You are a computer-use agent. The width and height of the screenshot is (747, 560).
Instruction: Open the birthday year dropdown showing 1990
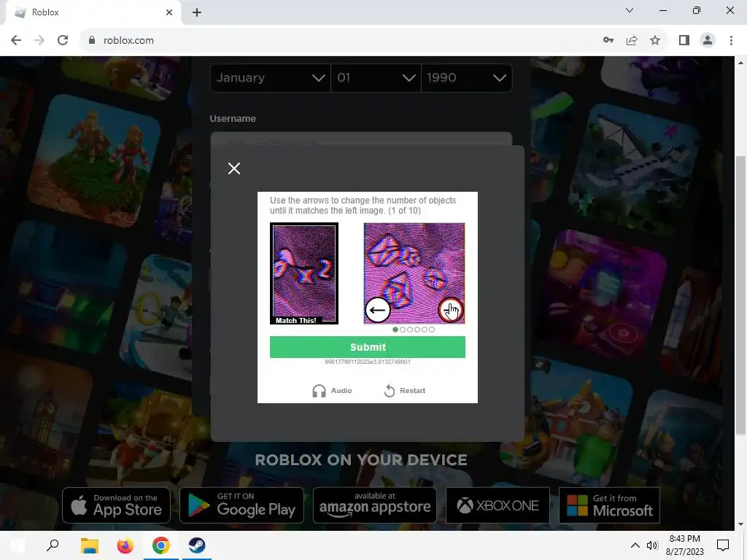(466, 77)
